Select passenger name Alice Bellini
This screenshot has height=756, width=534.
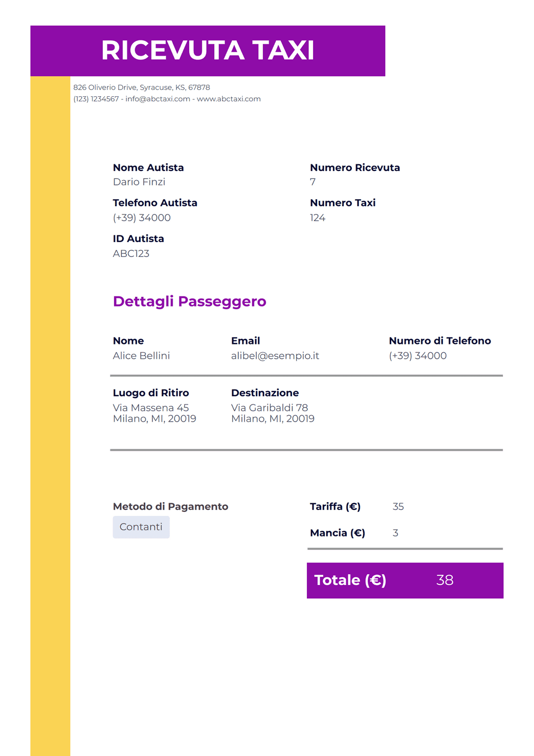pos(141,356)
